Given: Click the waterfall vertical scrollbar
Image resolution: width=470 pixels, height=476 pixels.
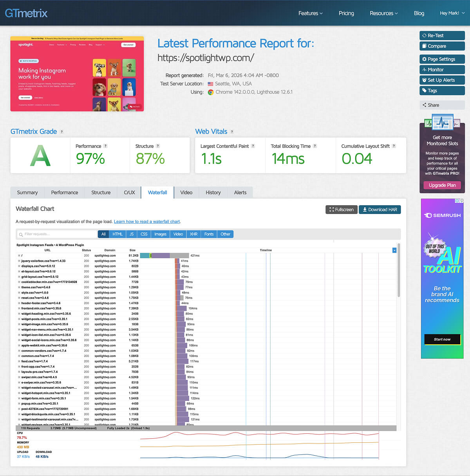Looking at the screenshot, I should (x=399, y=270).
